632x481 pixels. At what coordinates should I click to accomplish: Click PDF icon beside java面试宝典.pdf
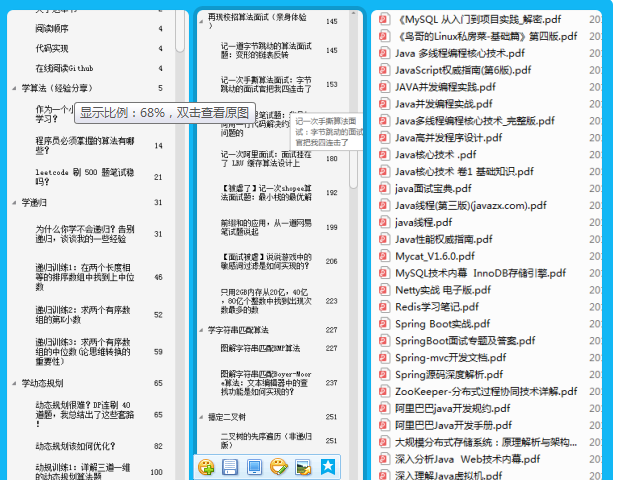pos(385,189)
